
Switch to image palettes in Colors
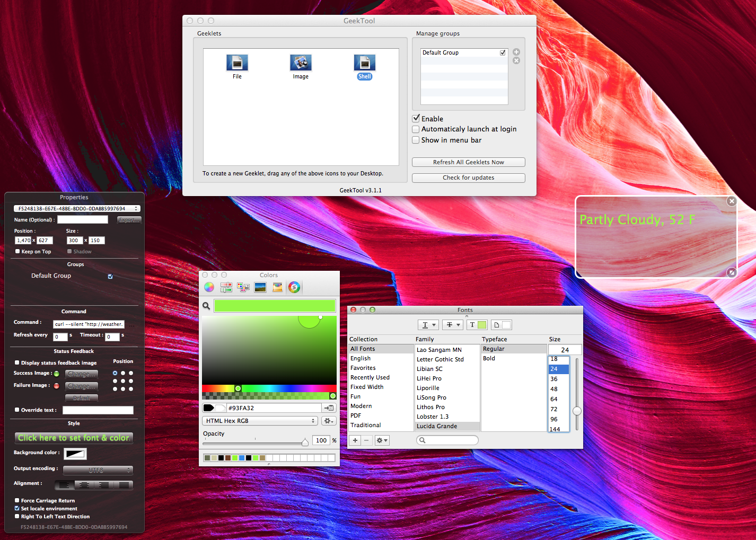click(260, 287)
